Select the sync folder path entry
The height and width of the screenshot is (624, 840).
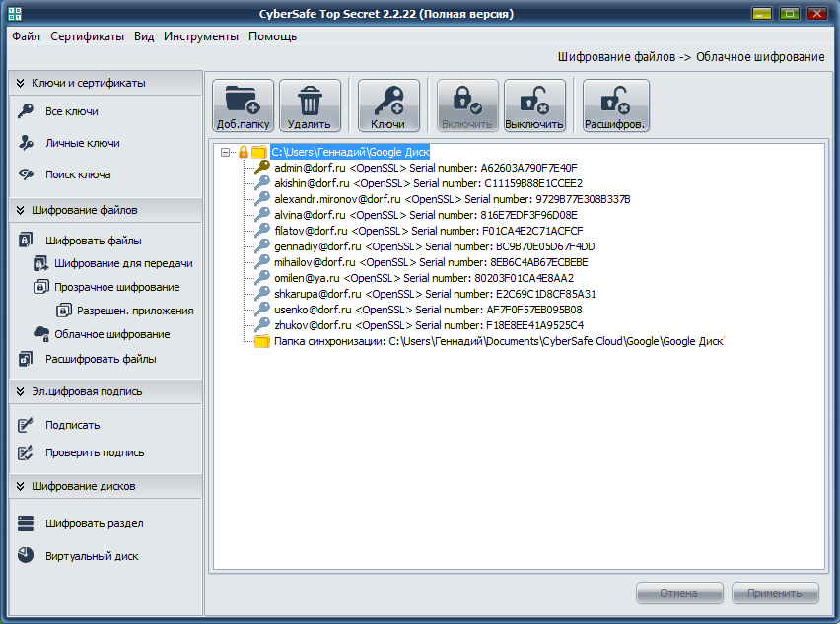pyautogui.click(x=498, y=341)
